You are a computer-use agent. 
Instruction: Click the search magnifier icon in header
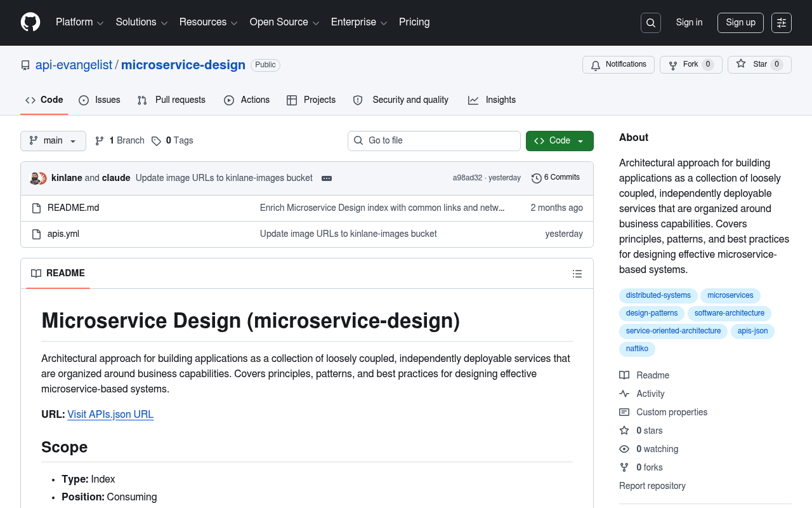(x=651, y=23)
